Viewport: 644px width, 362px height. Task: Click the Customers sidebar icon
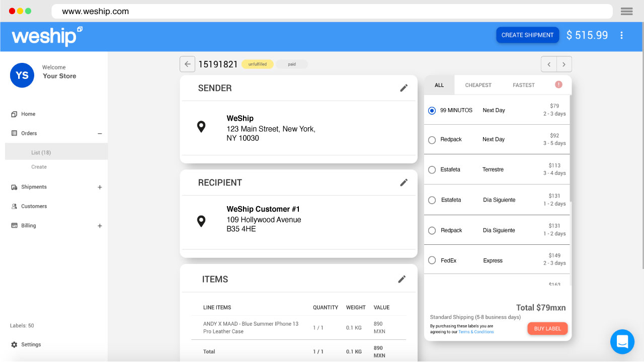coord(14,207)
